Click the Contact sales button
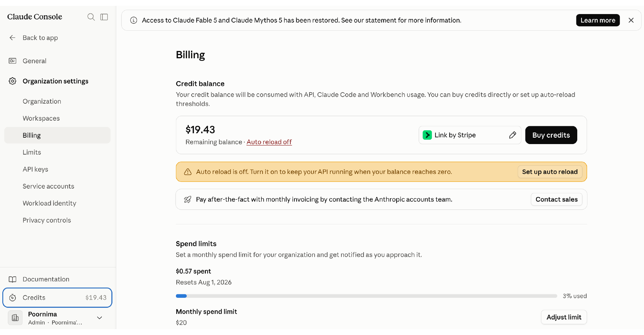 tap(556, 199)
